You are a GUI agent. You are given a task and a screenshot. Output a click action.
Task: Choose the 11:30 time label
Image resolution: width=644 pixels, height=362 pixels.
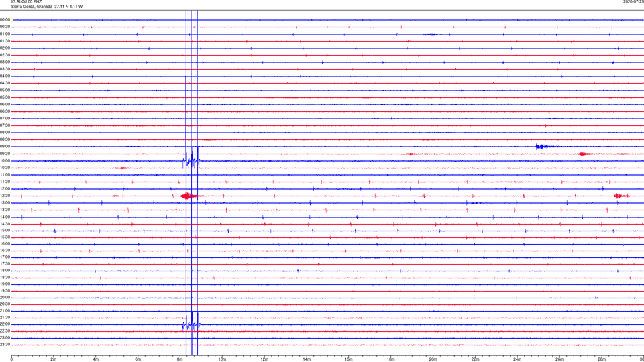5,182
